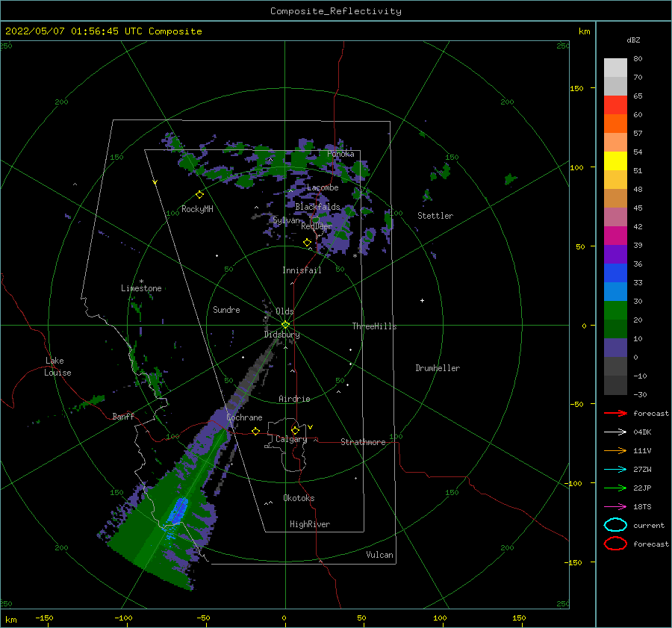Click the Calgary city label

[x=291, y=439]
